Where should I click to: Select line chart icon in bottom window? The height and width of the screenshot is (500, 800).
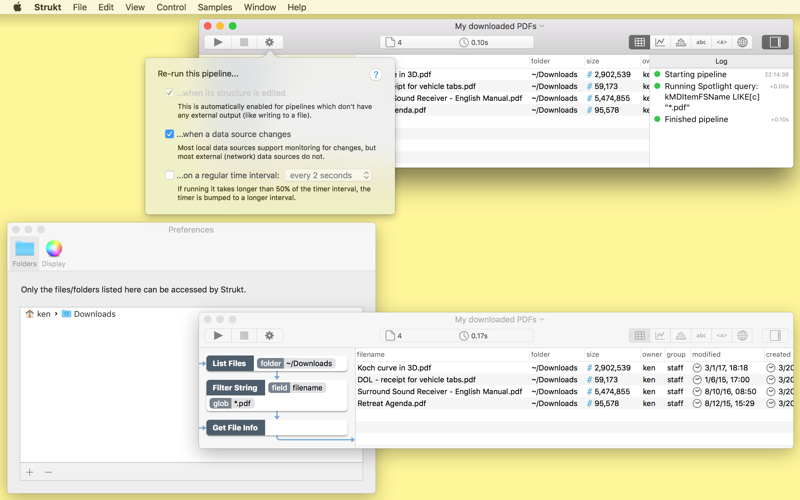660,336
